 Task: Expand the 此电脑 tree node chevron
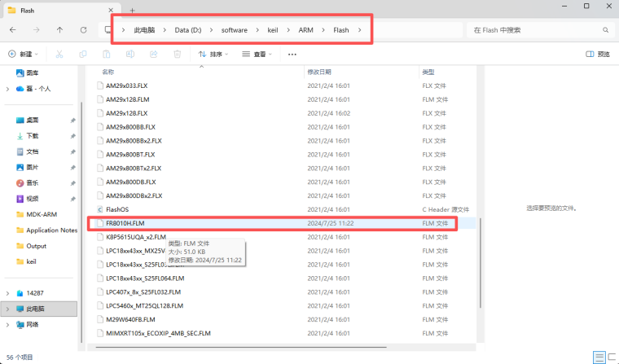click(x=8, y=309)
